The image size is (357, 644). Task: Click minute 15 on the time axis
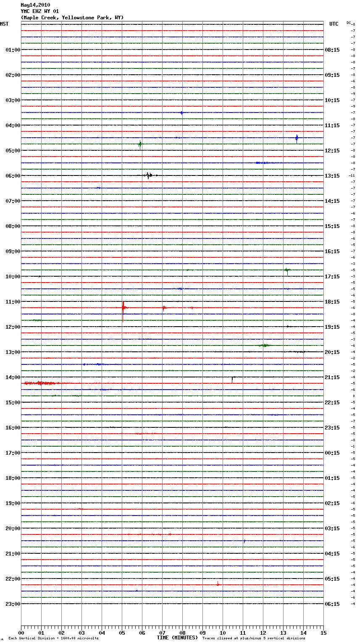(x=323, y=633)
